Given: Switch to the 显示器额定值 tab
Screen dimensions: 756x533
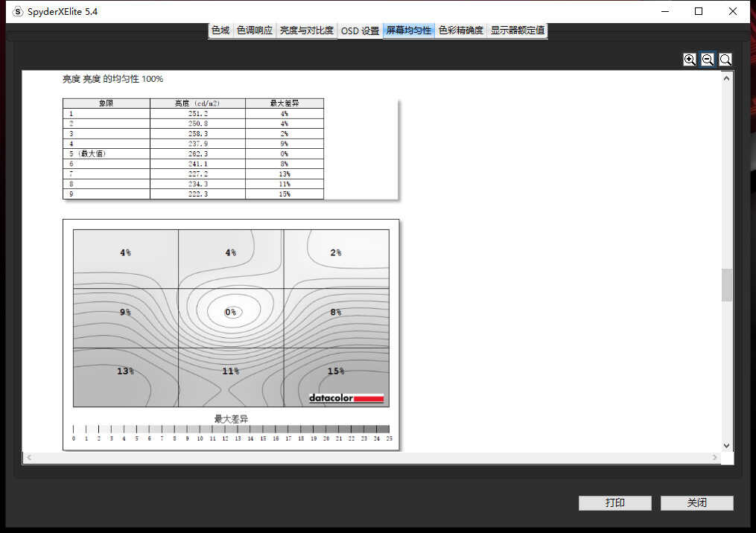Looking at the screenshot, I should [x=518, y=31].
